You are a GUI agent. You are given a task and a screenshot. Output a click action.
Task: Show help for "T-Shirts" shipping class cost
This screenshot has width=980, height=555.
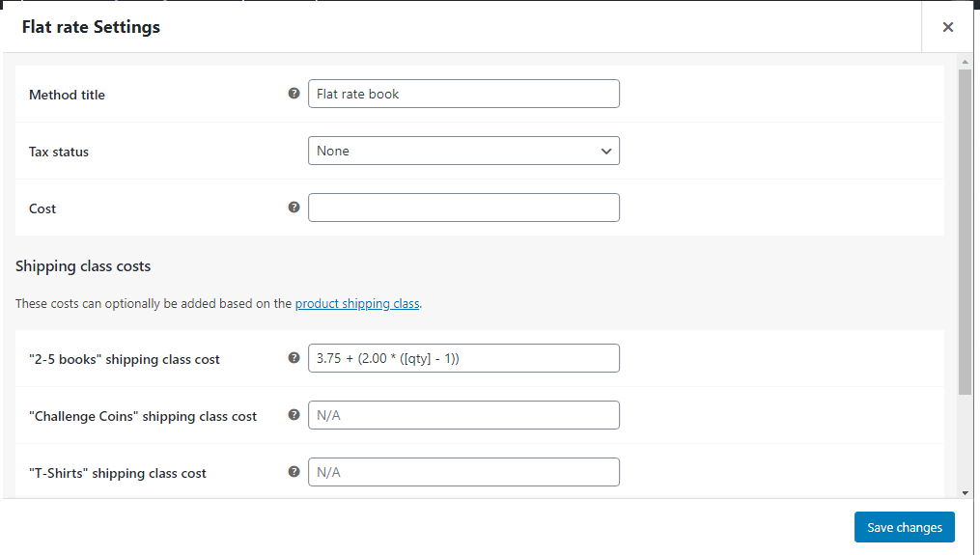pyautogui.click(x=294, y=471)
